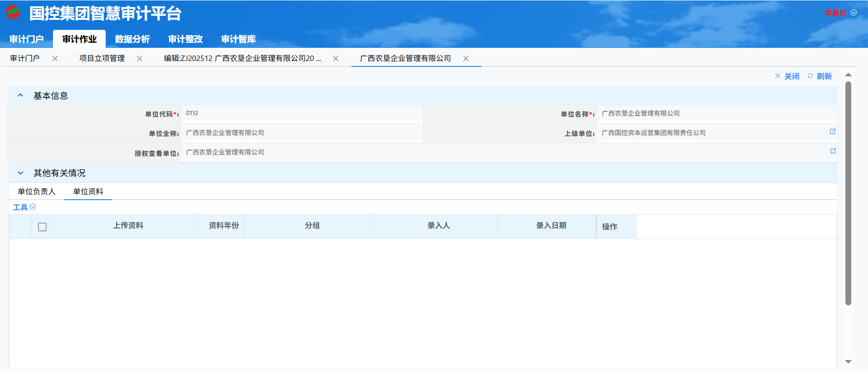The height and width of the screenshot is (379, 868).
Task: Collapse the 基本信息 section
Action: coord(20,96)
